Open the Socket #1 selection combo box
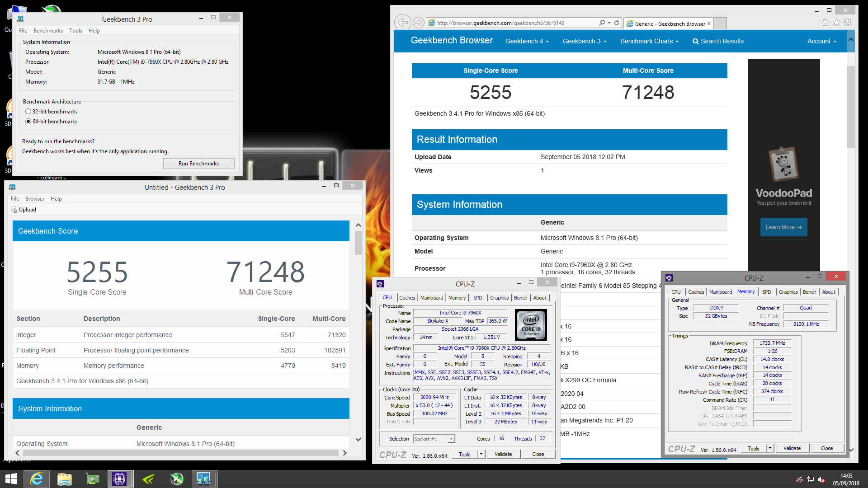The image size is (868, 488). [x=434, y=439]
